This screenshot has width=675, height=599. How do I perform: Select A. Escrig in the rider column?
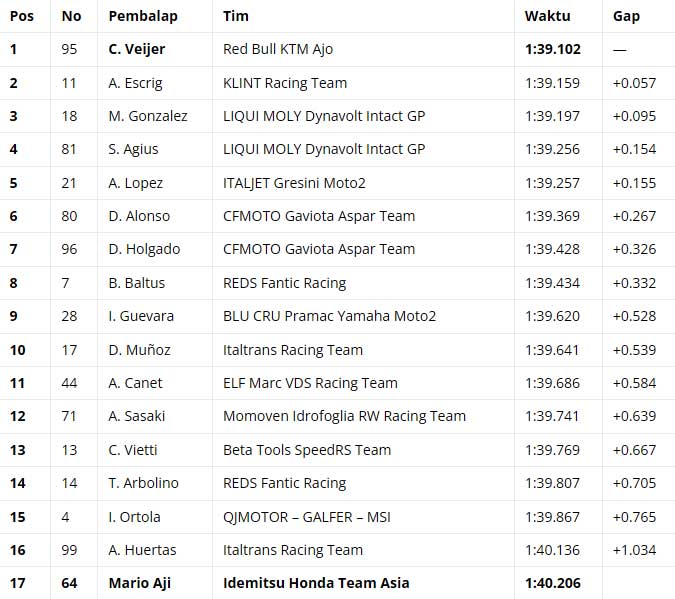click(x=135, y=83)
